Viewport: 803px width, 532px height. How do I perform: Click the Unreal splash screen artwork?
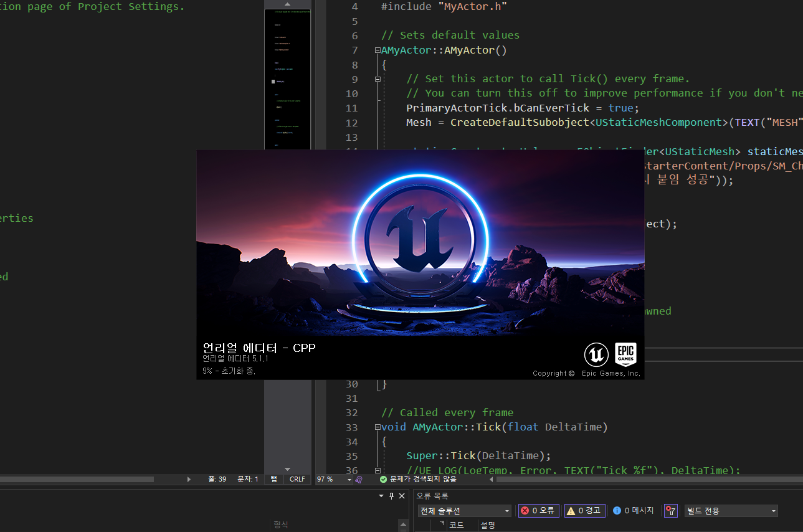(x=421, y=243)
